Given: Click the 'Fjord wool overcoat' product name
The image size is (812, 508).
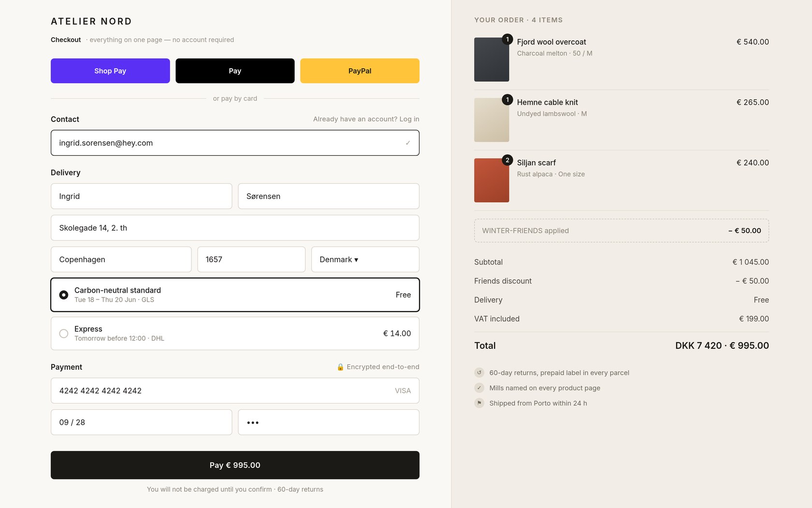Looking at the screenshot, I should 551,42.
